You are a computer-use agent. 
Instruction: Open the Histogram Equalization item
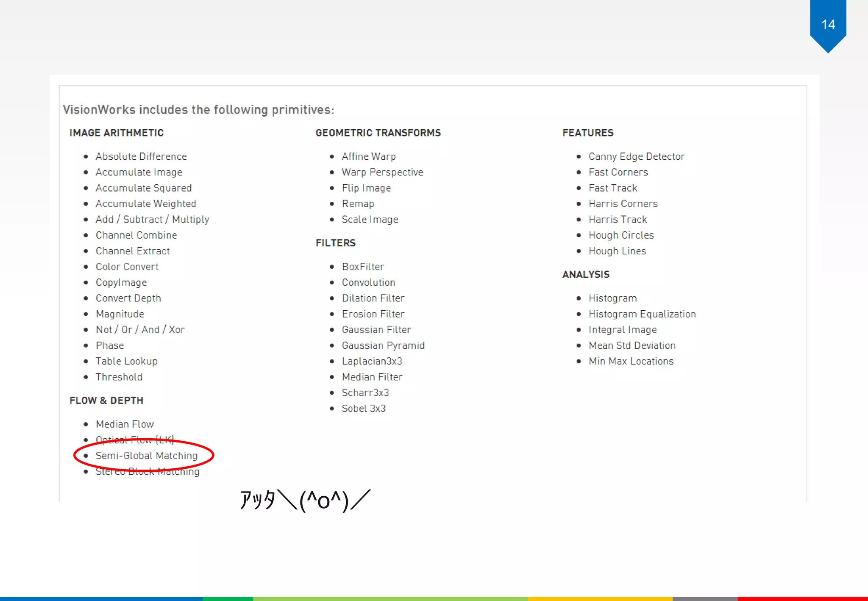(x=642, y=314)
